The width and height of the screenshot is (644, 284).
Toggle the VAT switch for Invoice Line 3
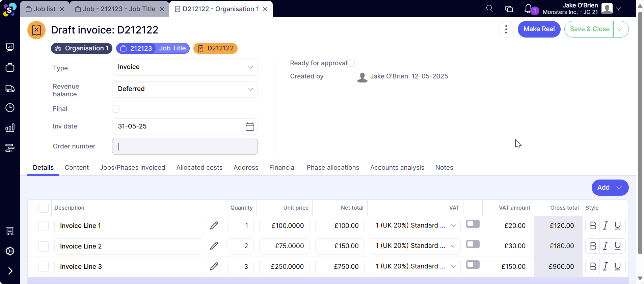click(x=473, y=265)
